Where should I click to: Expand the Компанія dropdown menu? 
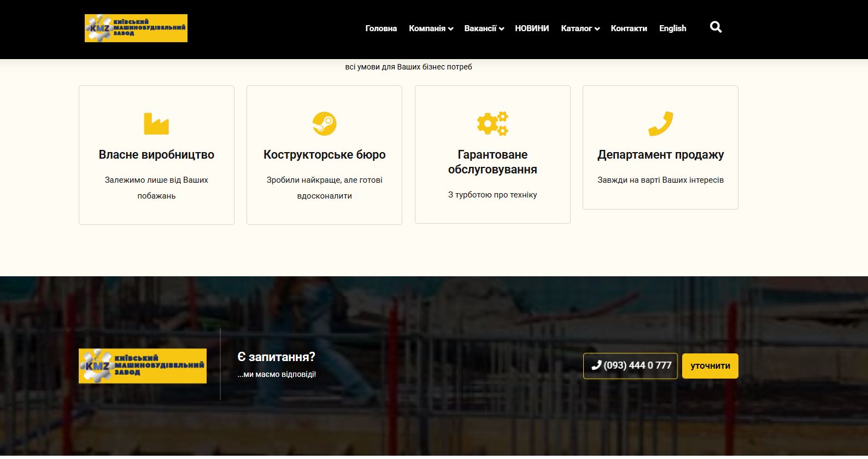(431, 28)
